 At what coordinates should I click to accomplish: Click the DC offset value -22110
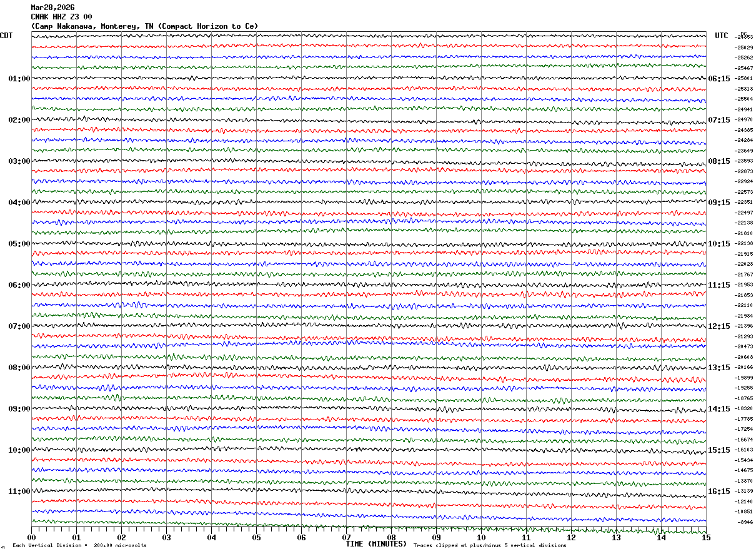[744, 306]
